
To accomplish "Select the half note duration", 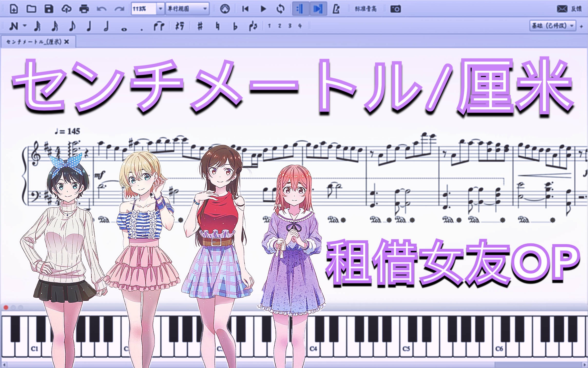I will [x=106, y=26].
